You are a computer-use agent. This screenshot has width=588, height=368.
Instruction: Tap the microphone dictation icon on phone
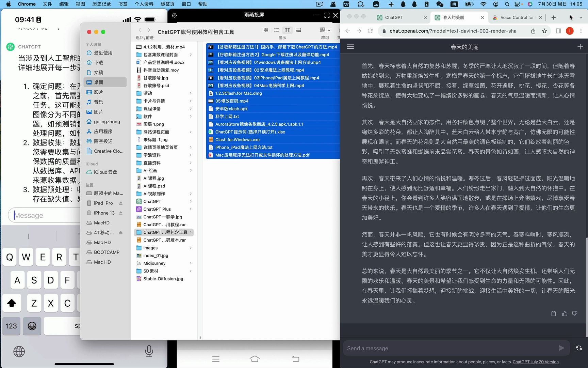pos(149,351)
